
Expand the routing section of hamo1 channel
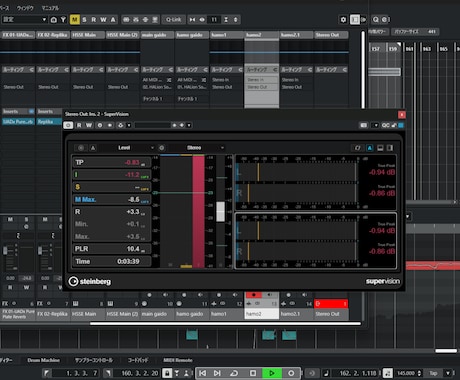point(227,70)
